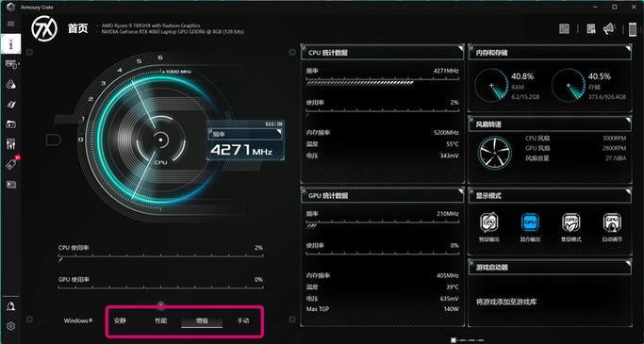Expand the 显示模式 panel corner
The width and height of the screenshot is (644, 344).
628,191
